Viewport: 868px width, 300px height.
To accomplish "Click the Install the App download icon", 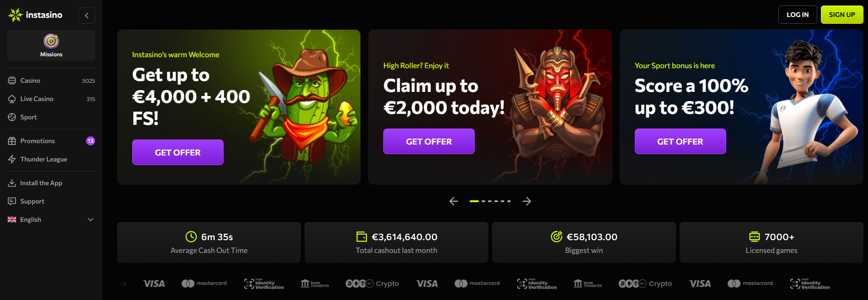I will [x=12, y=183].
